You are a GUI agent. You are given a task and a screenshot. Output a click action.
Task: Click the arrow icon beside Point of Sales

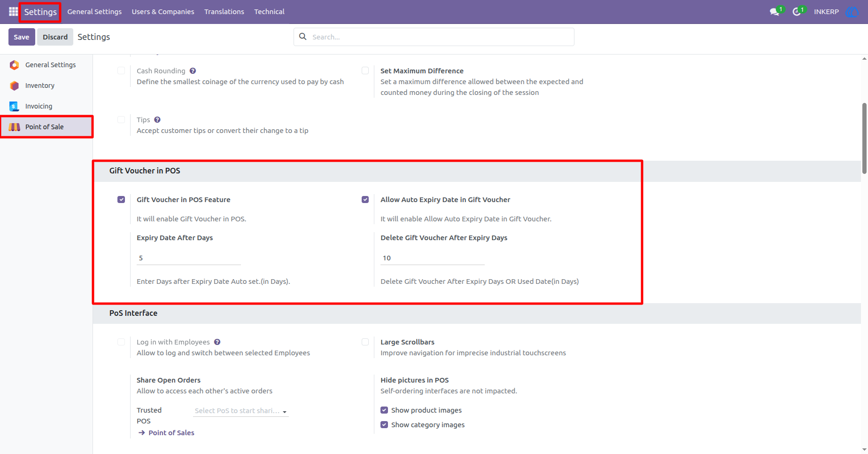coord(141,433)
